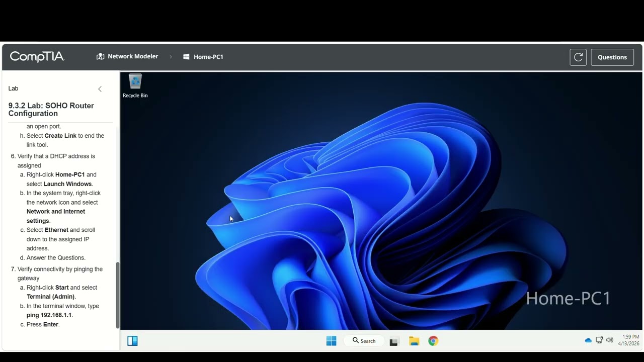This screenshot has height=362, width=644.
Task: Launch Task View from the taskbar
Action: [394, 341]
